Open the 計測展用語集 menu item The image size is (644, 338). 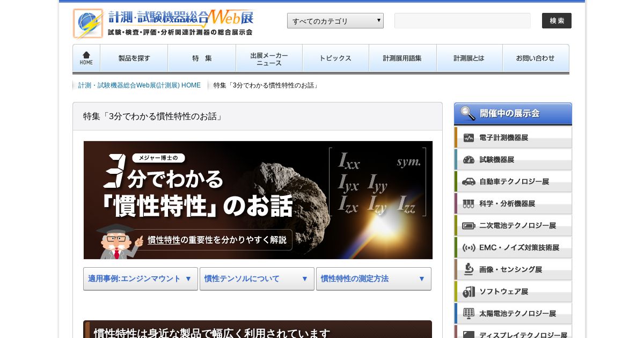402,58
